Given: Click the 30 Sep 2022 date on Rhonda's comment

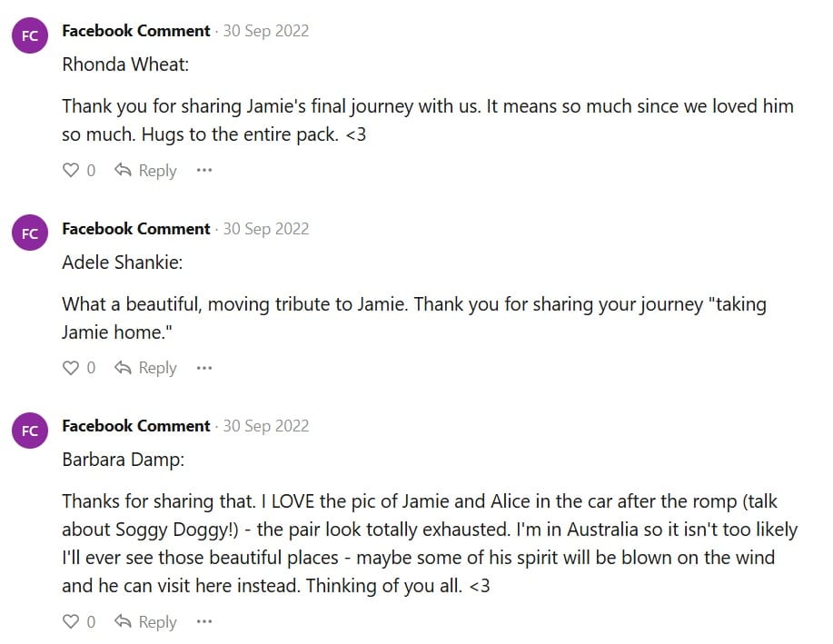Looking at the screenshot, I should tap(266, 31).
